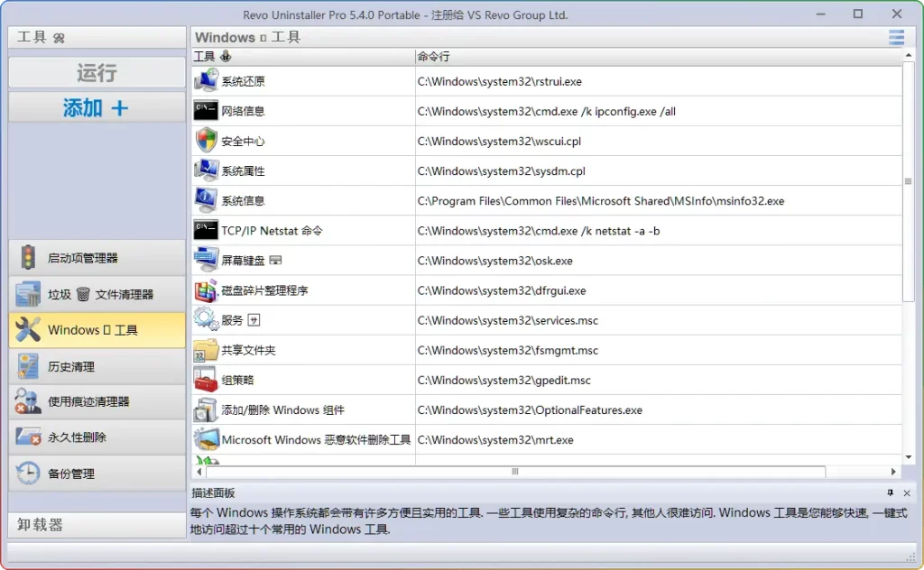Open the 垃圾 文件清理器 tool
The height and width of the screenshot is (570, 924).
(97, 294)
